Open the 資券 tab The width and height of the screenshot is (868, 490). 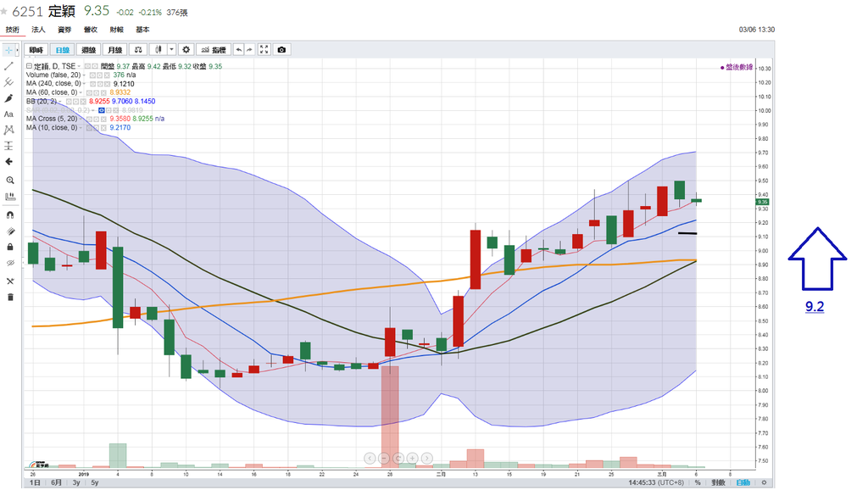[x=64, y=30]
